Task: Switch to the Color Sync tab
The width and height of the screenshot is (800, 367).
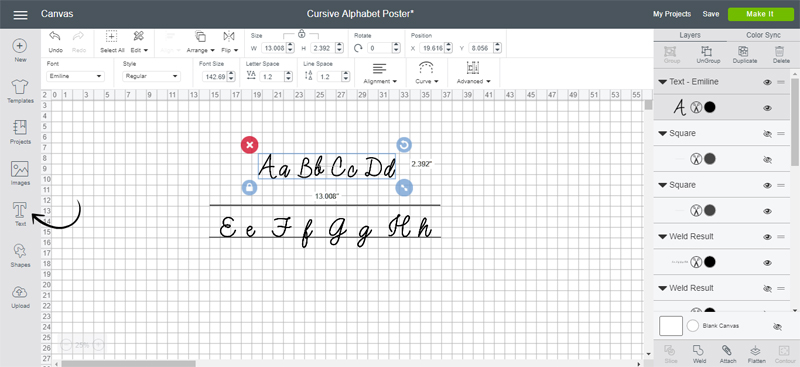Action: pos(763,35)
